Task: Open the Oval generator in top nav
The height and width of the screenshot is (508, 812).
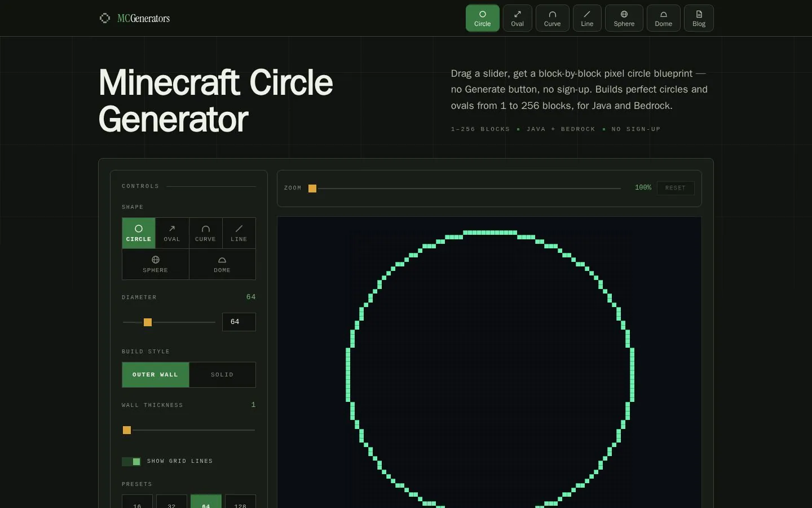Action: coord(517,18)
